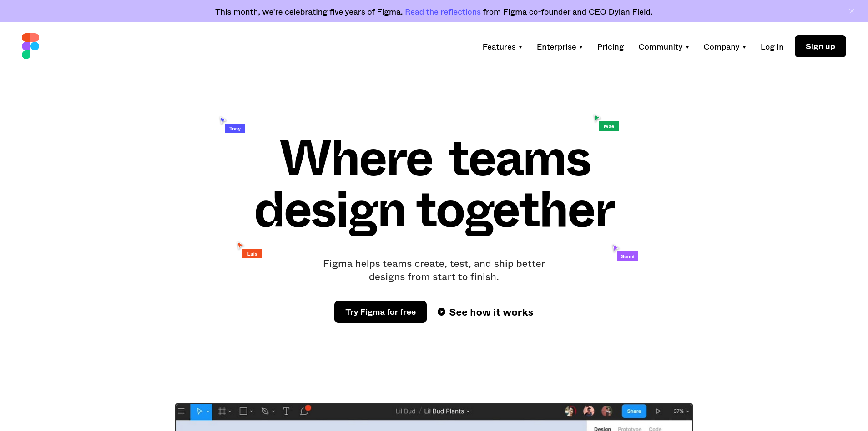Open the Lil Bud Plants file dropdown
Viewport: 868px width, 431px height.
click(447, 411)
